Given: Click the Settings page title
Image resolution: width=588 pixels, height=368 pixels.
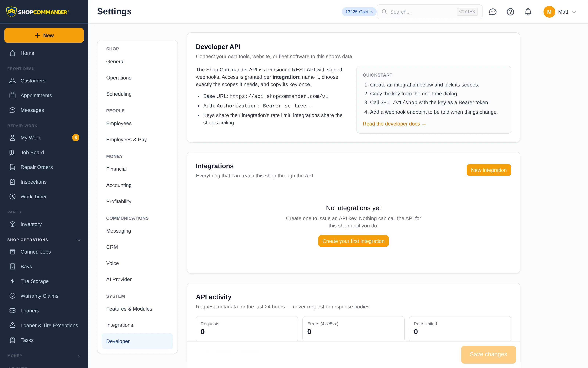Looking at the screenshot, I should (x=114, y=11).
